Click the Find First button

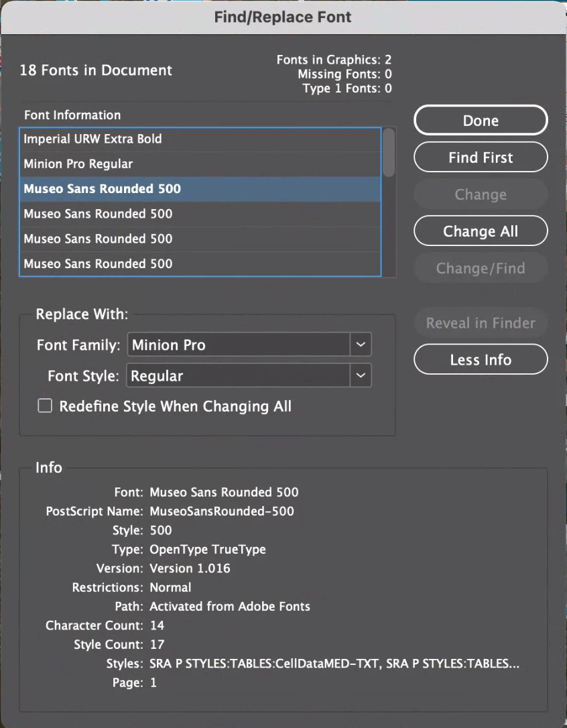click(481, 158)
